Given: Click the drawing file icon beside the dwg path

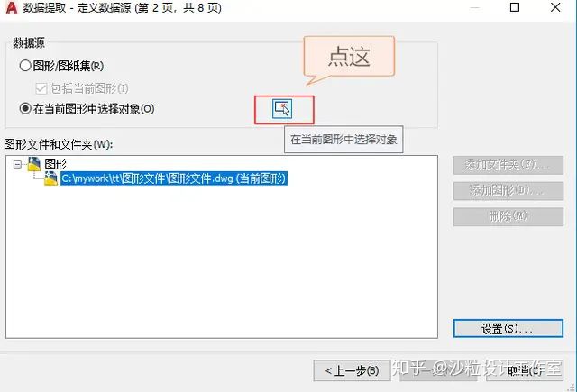Looking at the screenshot, I should coord(50,178).
